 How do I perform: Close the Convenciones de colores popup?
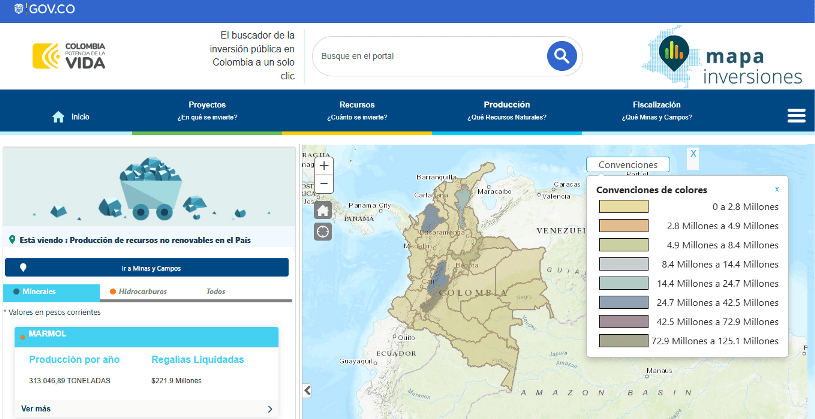tap(777, 189)
